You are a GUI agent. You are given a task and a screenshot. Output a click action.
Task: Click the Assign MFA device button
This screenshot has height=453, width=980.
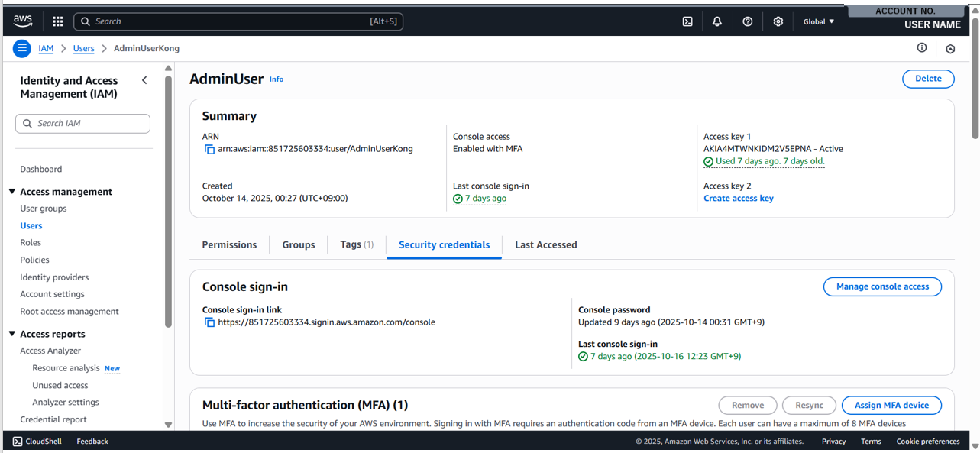pos(891,405)
